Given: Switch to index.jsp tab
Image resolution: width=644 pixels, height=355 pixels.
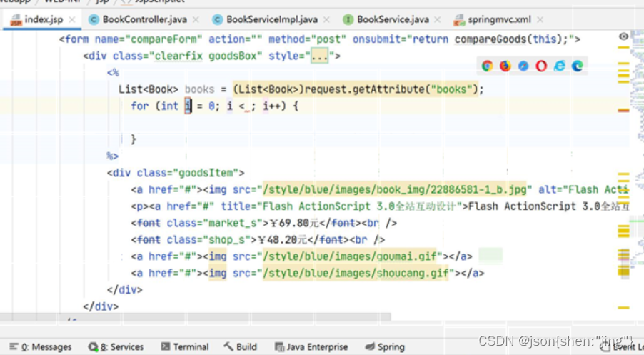Looking at the screenshot, I should (x=43, y=19).
